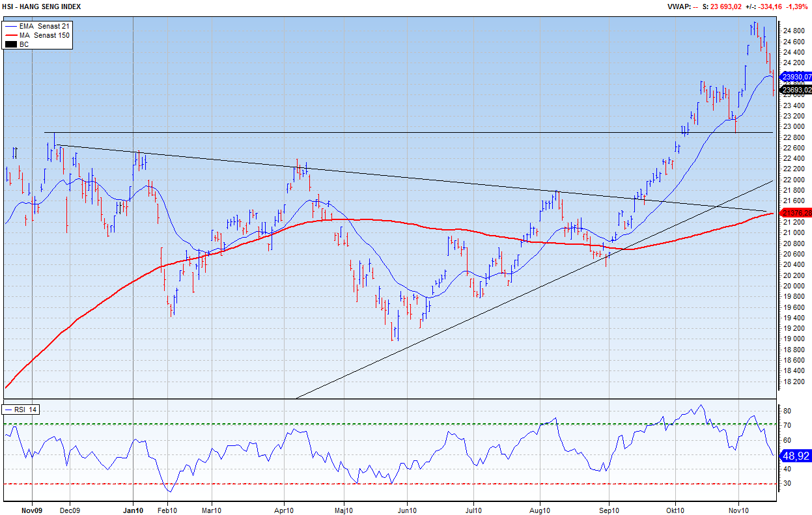Click the blue 23930,07 EMA price tag
Viewport: 812px width, 515px height.
(796, 77)
